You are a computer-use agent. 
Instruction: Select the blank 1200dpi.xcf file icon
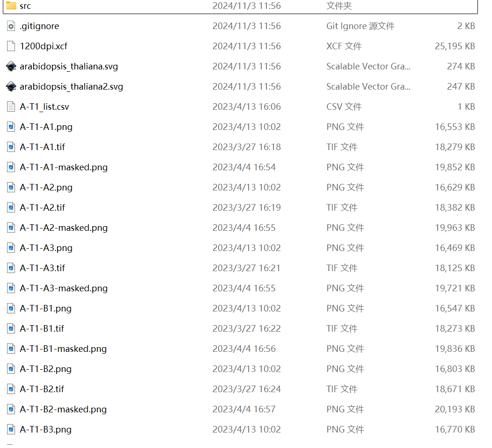click(11, 46)
